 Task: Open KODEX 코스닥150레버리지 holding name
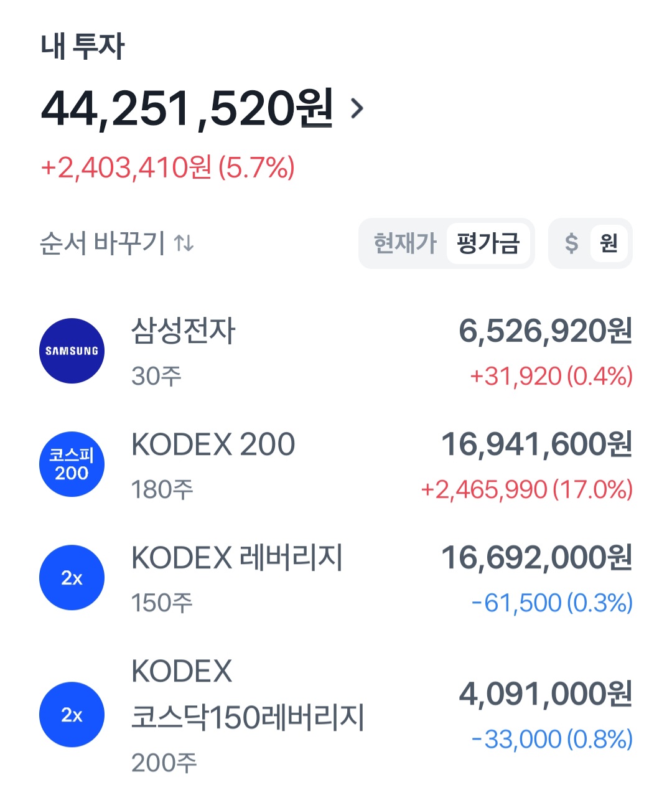coord(248,694)
